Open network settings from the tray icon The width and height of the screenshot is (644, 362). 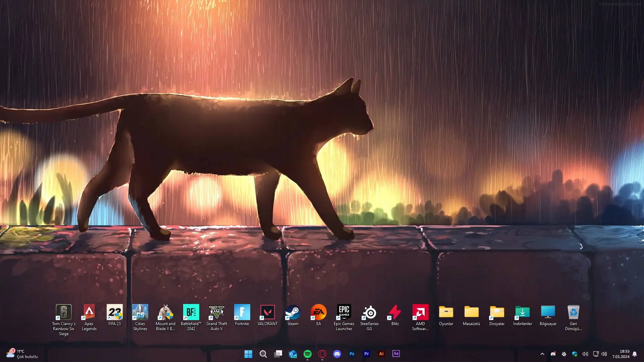coord(596,354)
